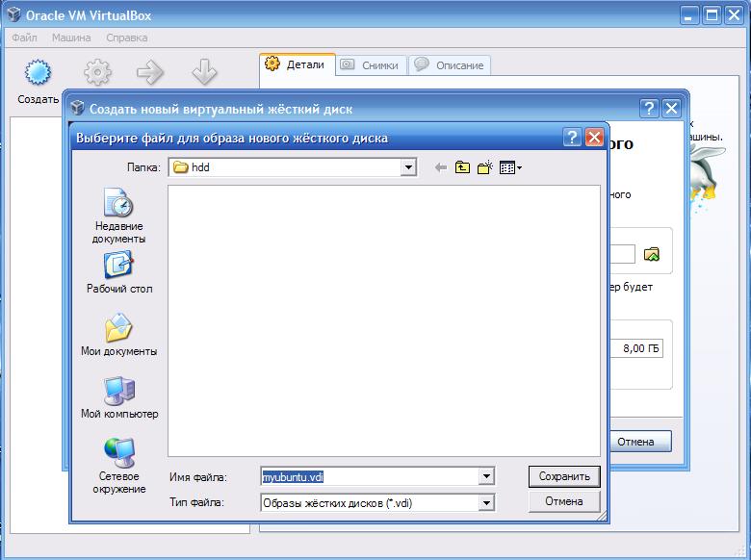This screenshot has height=560, width=751.
Task: Switch to the Снимки tab
Action: (372, 65)
